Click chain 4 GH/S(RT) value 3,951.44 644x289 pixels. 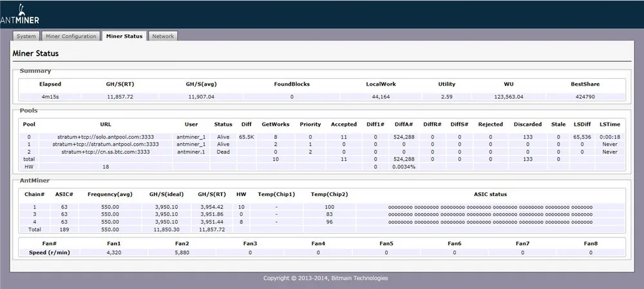pos(212,222)
